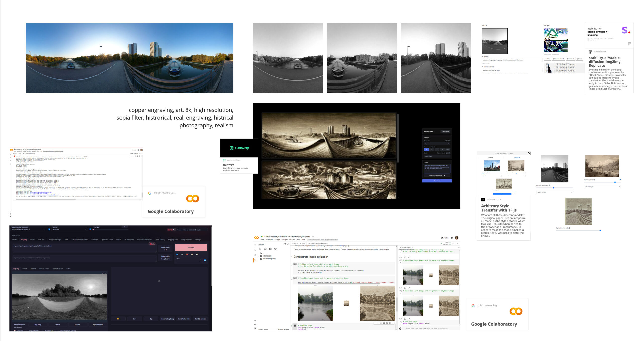Open the Laufzeit menu in Colab
This screenshot has height=341, width=644.
(x=292, y=240)
